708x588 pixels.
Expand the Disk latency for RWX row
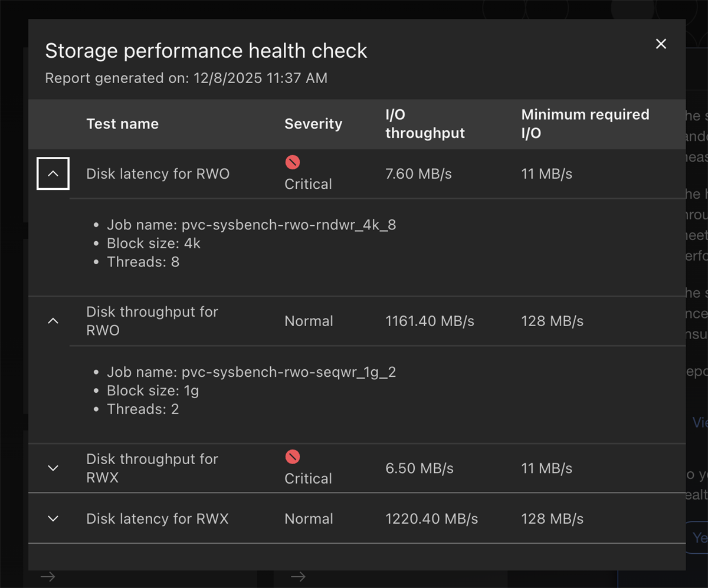pyautogui.click(x=53, y=518)
